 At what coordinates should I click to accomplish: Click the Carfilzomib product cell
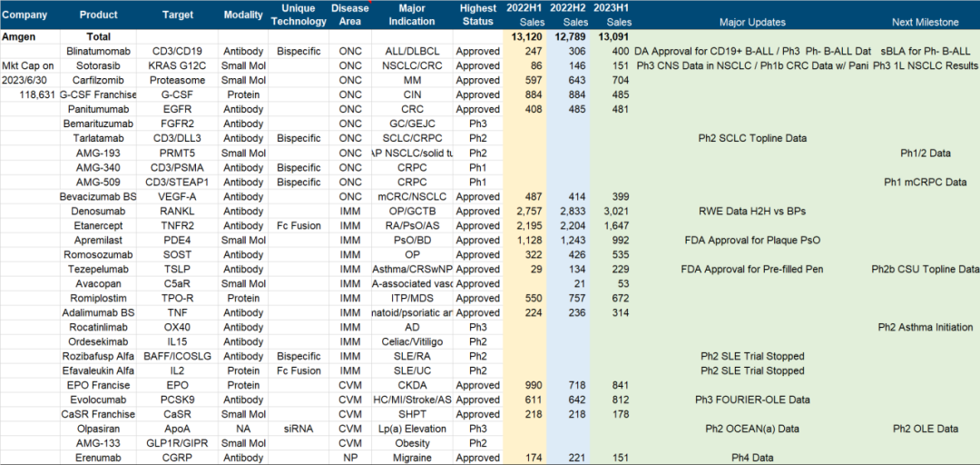pos(98,80)
